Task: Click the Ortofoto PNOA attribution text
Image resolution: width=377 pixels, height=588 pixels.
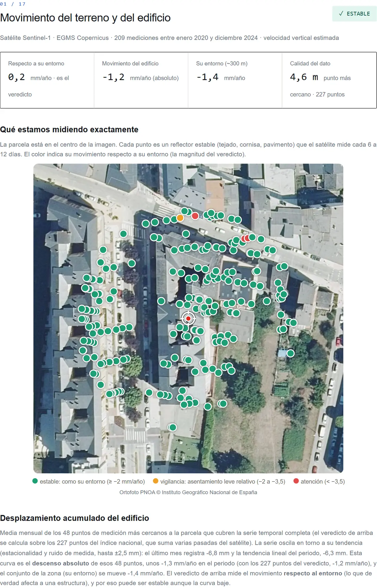Action: coord(188,492)
